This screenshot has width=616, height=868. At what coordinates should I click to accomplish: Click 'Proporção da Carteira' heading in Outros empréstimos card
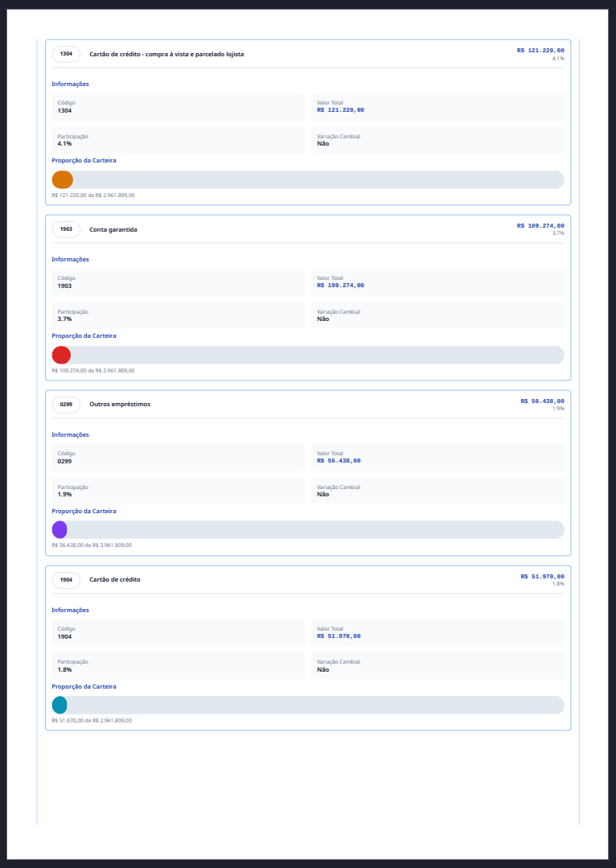point(84,512)
